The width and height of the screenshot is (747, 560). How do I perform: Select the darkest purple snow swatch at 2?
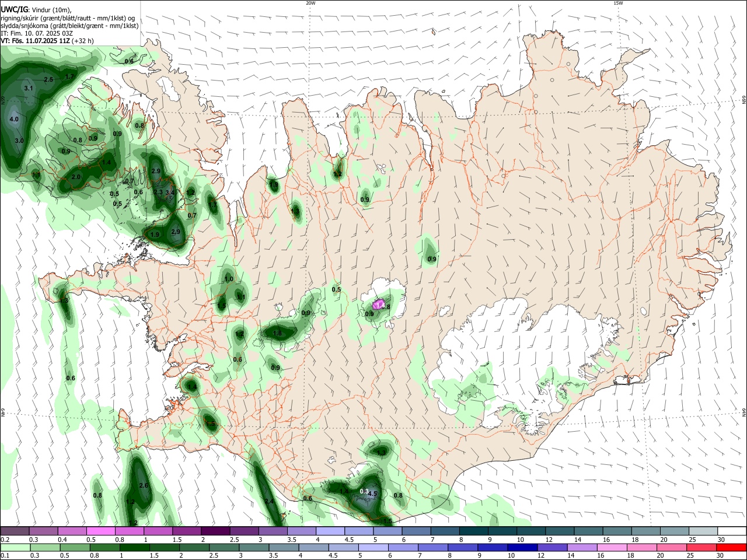(215, 531)
